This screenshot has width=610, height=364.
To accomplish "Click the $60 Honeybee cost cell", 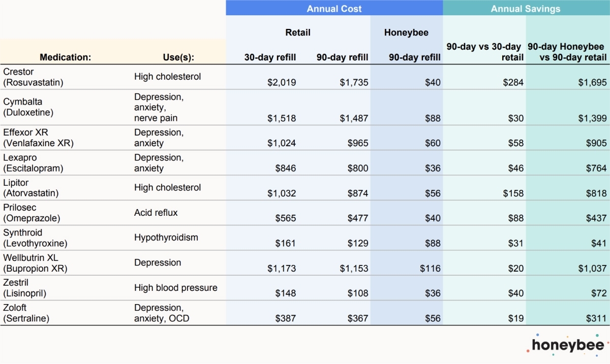I will click(433, 143).
